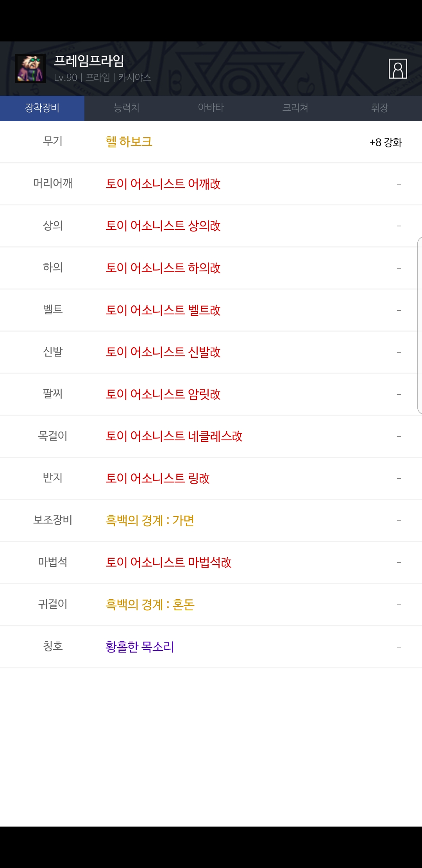Image resolution: width=422 pixels, height=868 pixels.
Task: Select 토이 어소니스트 하의改 item
Action: (163, 268)
